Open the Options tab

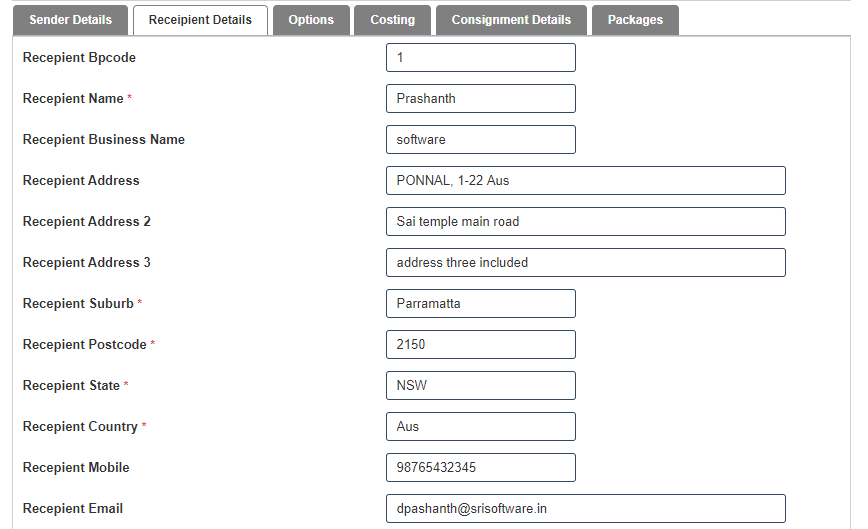point(311,20)
